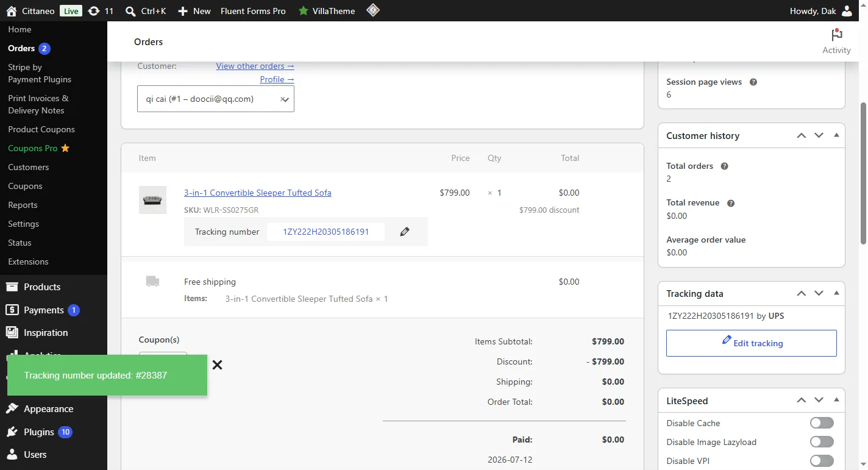Screen dimensions: 868x470
Task: Click the Profile link
Action: pyautogui.click(x=277, y=79)
